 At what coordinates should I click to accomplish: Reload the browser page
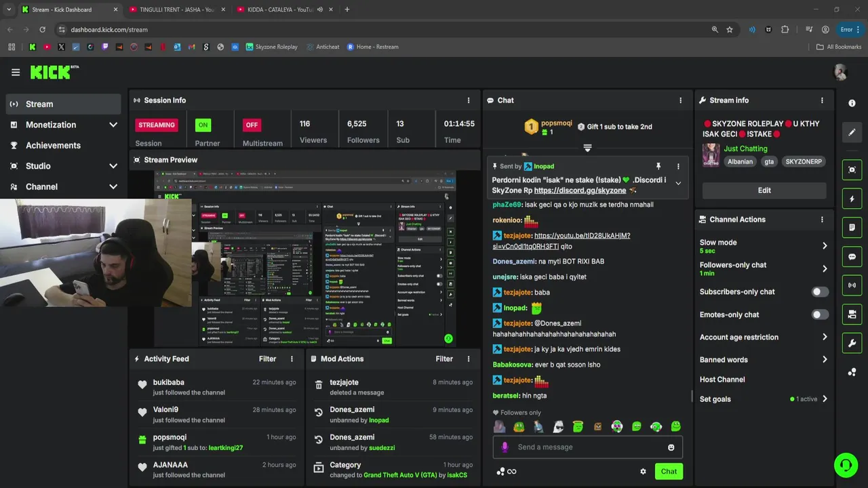tap(42, 30)
